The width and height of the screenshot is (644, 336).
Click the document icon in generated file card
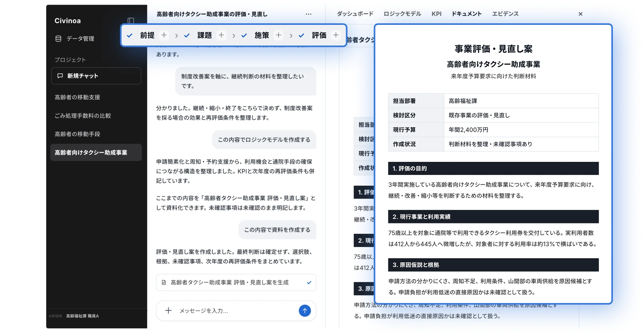tap(164, 283)
